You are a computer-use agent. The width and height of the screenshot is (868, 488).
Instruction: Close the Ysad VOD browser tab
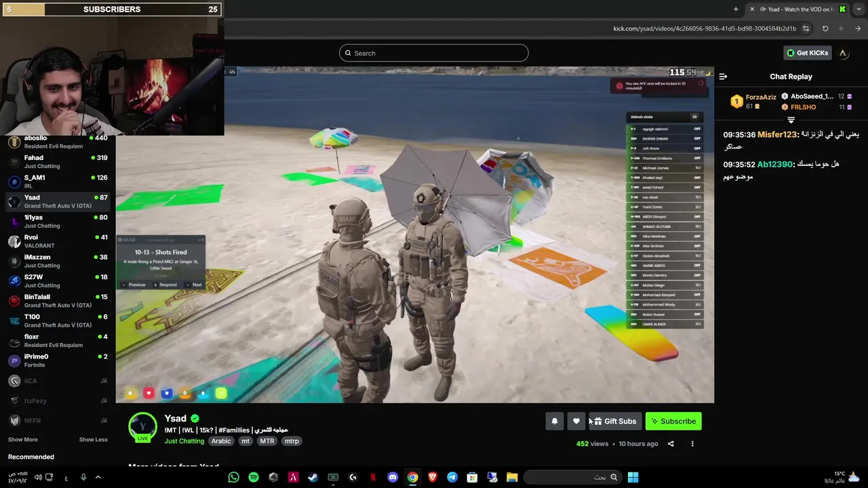[751, 9]
